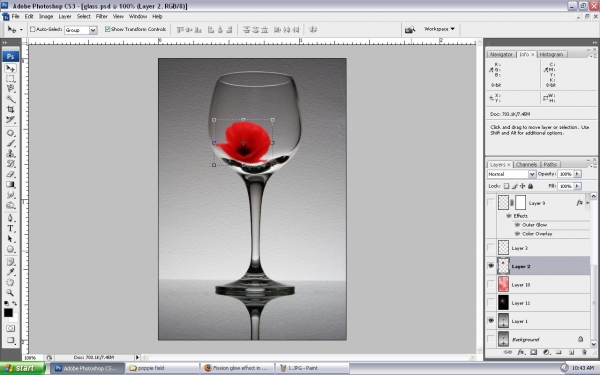Select the Eraser tool

click(x=10, y=174)
